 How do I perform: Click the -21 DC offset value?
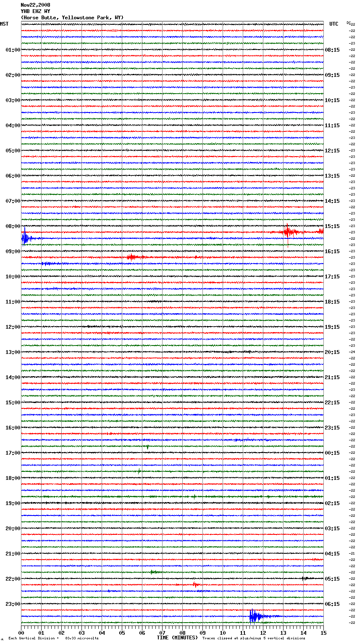click(352, 553)
